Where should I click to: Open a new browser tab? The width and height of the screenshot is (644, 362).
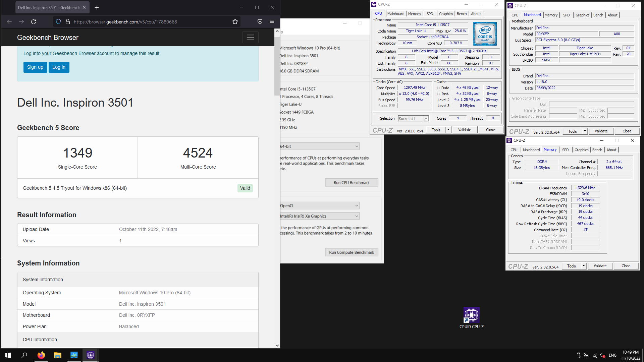point(97,7)
